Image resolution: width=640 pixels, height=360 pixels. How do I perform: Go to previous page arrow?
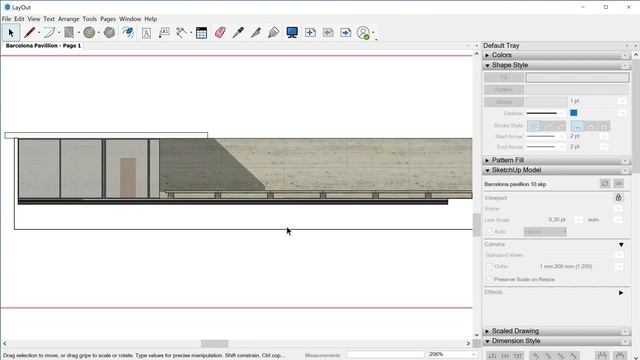coord(328,33)
